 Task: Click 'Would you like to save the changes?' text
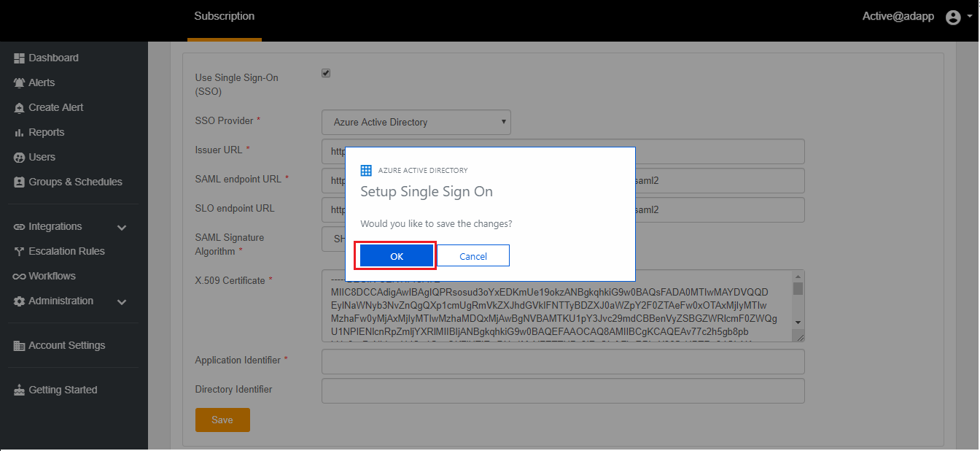coord(436,224)
